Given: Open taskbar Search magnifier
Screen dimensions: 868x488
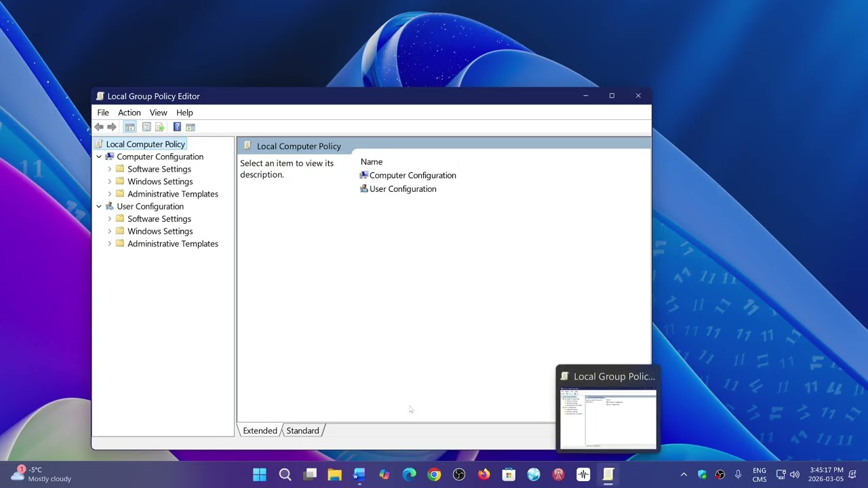Looking at the screenshot, I should click(x=285, y=474).
